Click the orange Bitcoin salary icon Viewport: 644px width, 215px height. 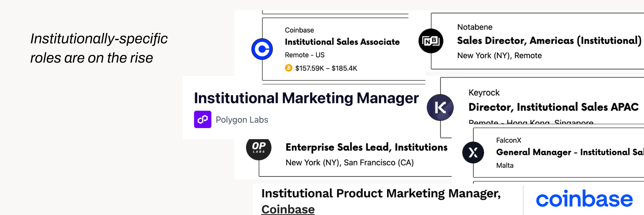(289, 68)
